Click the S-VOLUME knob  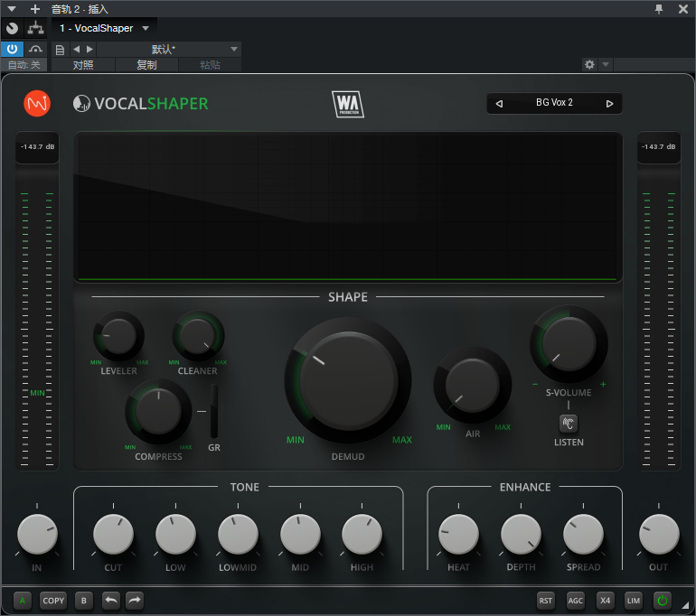[x=569, y=344]
